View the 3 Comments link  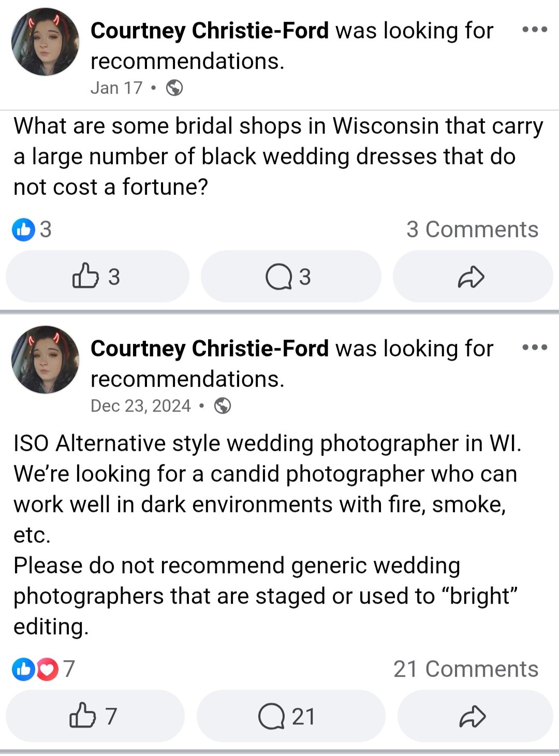coord(472,229)
